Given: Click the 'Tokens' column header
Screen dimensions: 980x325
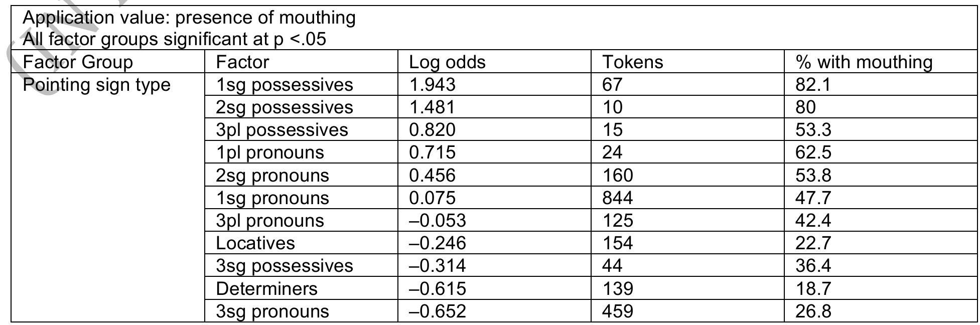Looking at the screenshot, I should (687, 62).
